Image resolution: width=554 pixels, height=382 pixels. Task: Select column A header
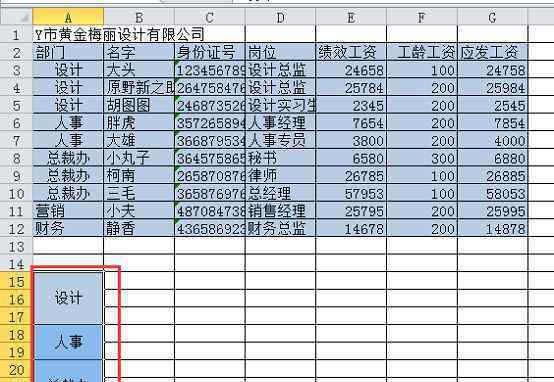(x=68, y=17)
